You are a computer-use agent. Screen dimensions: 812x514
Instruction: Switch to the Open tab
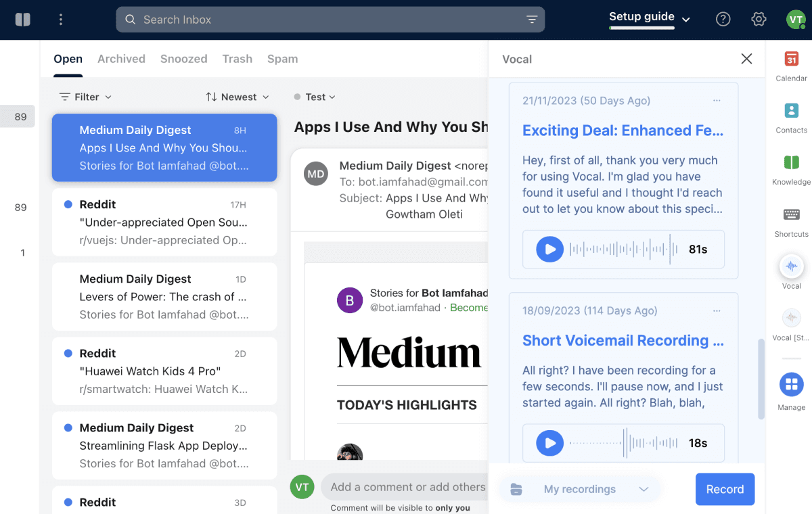point(68,59)
